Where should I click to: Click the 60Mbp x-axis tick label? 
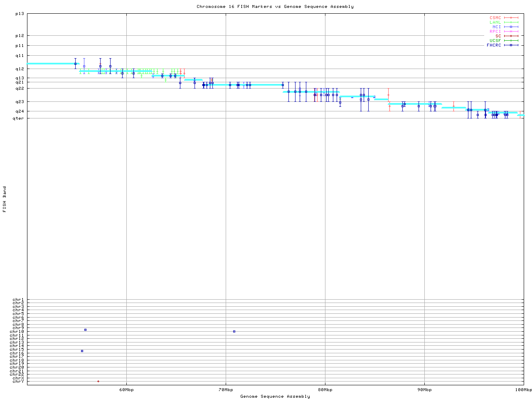click(x=126, y=390)
